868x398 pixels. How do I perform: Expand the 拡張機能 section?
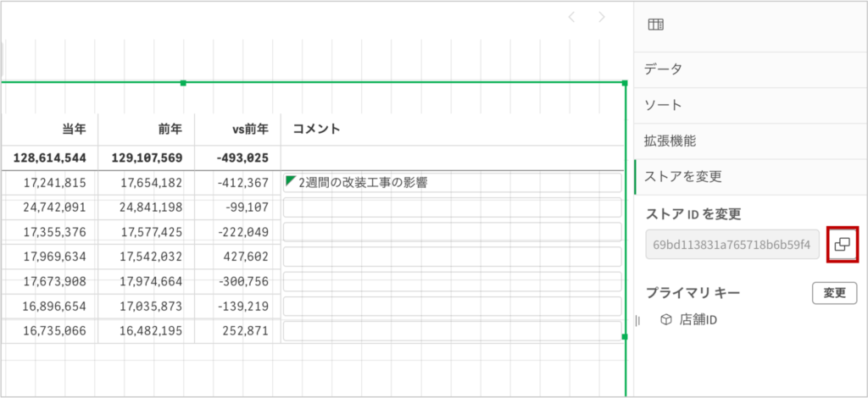670,141
